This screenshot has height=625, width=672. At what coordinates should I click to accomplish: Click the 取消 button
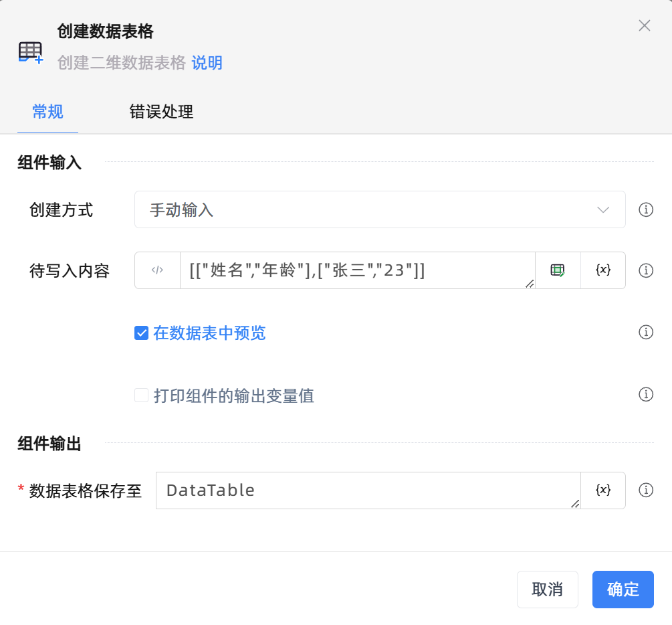[547, 590]
